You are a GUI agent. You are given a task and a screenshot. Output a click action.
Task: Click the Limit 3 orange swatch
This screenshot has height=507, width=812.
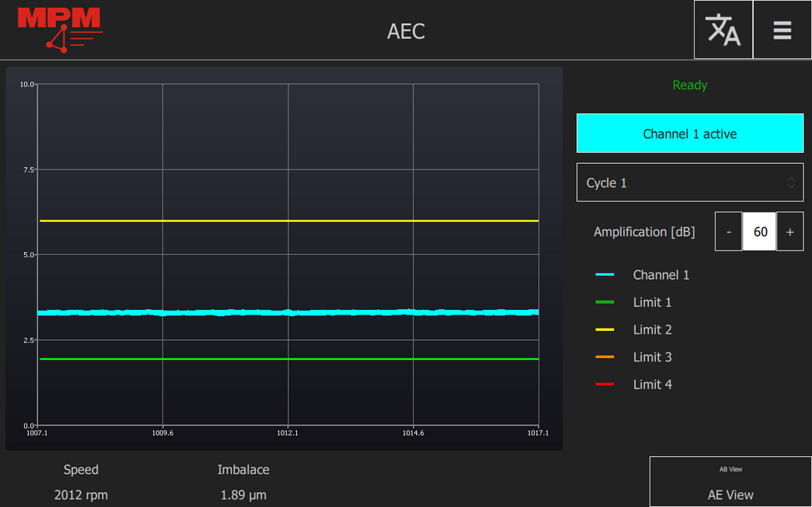605,357
